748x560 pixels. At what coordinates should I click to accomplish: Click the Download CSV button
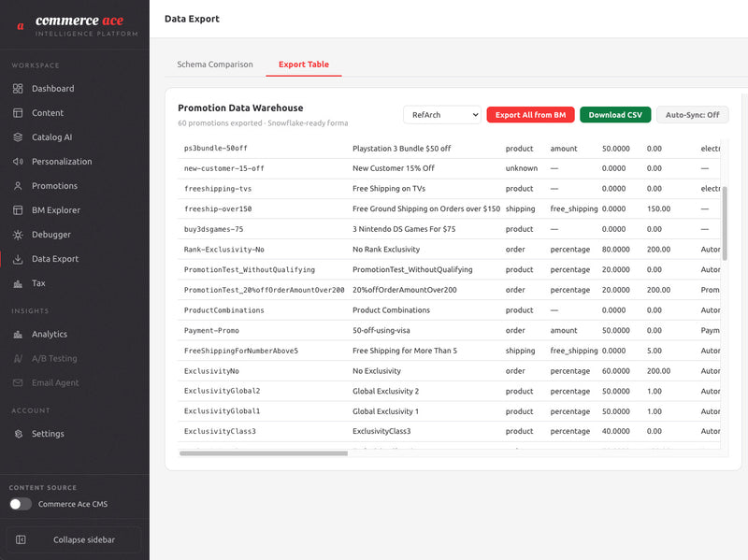(615, 114)
